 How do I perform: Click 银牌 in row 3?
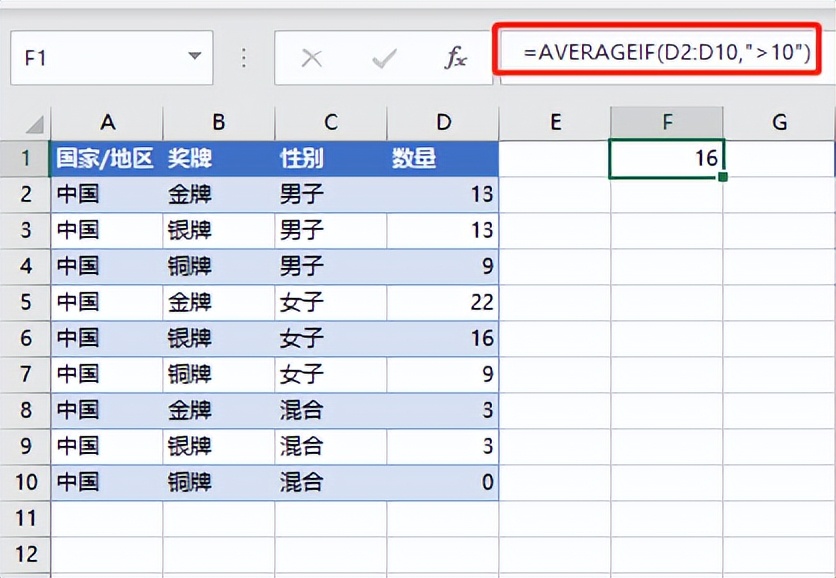coord(190,230)
